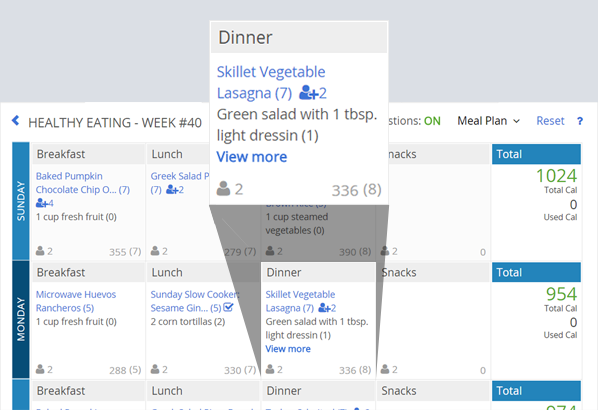Select the MONDAY day tab
Image resolution: width=598 pixels, height=410 pixels.
[x=21, y=320]
